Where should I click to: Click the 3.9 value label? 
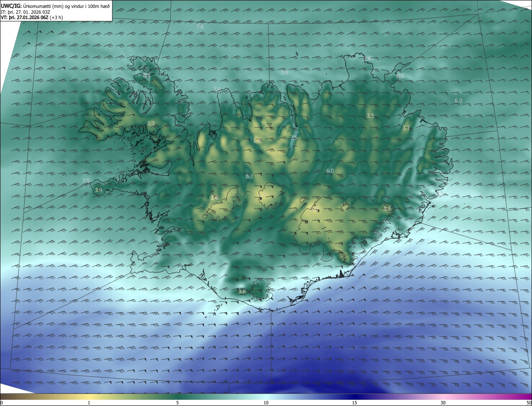coord(99,190)
